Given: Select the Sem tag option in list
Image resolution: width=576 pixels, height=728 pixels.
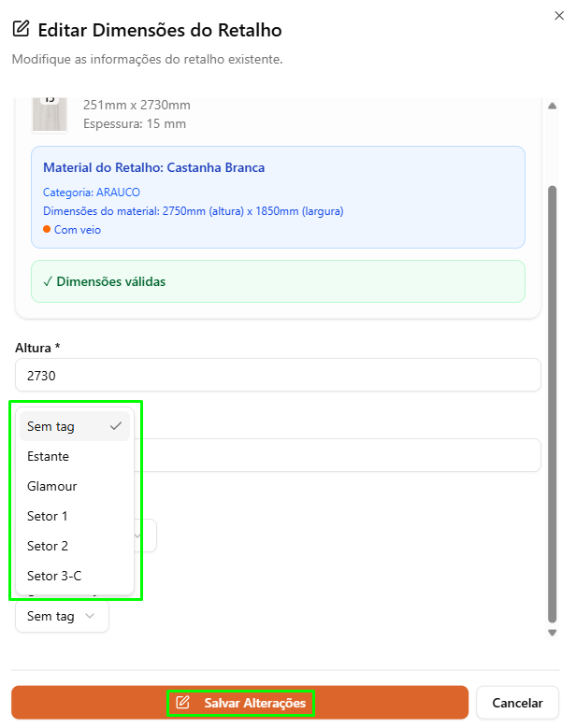Looking at the screenshot, I should point(74,426).
